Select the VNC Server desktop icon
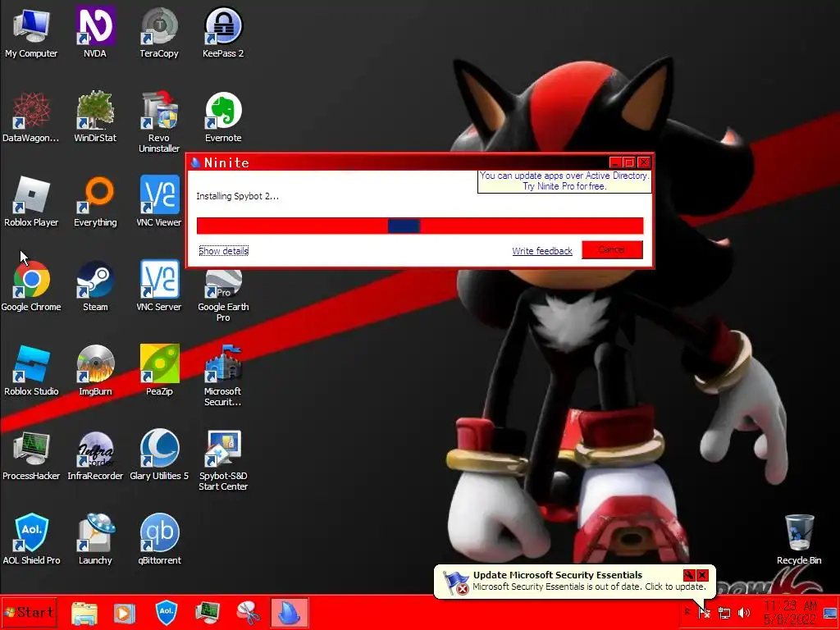Image resolution: width=840 pixels, height=630 pixels. pos(159,286)
